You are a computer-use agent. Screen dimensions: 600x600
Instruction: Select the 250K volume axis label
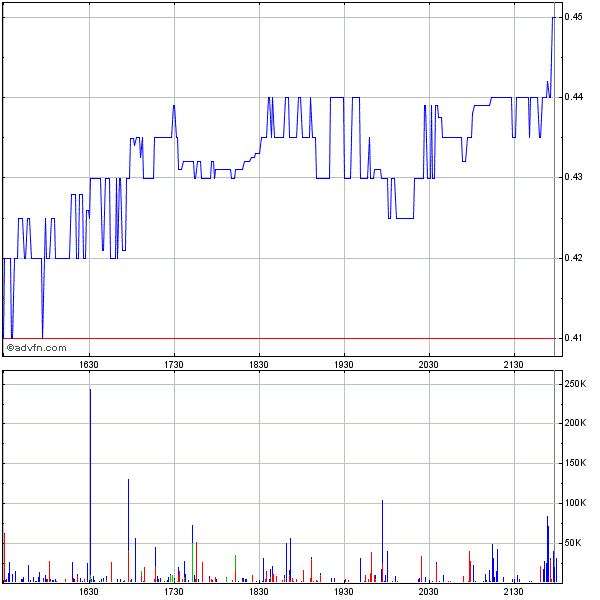click(575, 383)
